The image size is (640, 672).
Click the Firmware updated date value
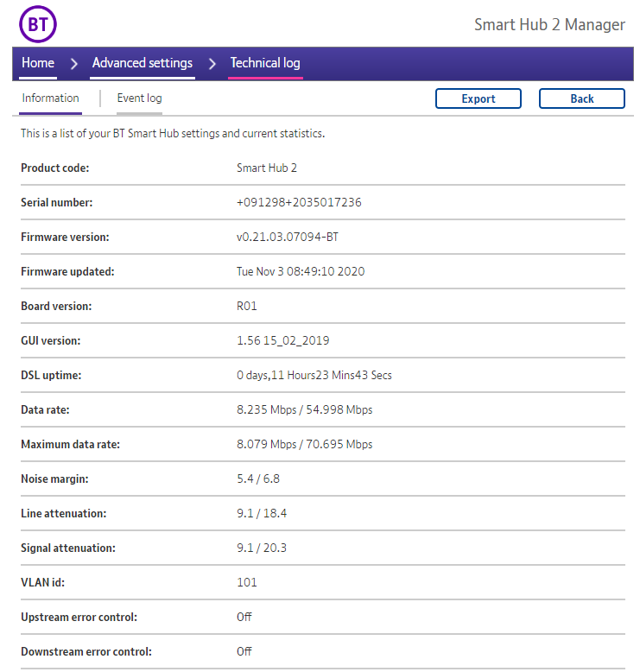(x=301, y=271)
